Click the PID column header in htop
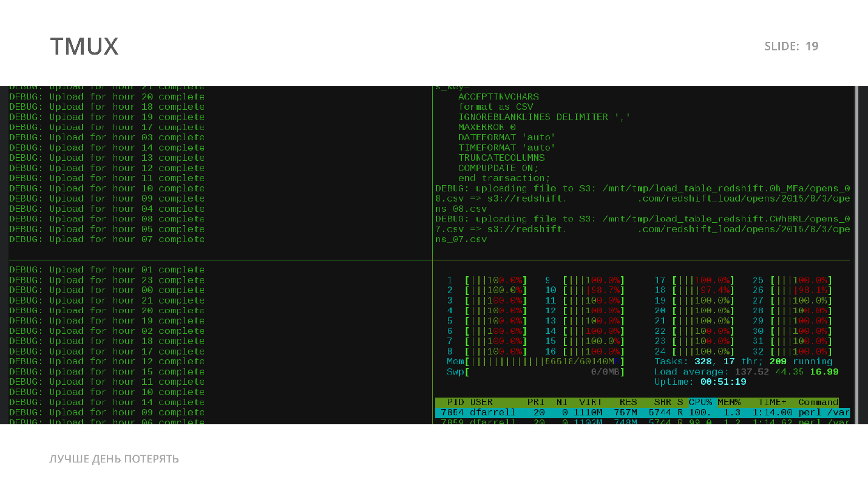 pos(455,402)
